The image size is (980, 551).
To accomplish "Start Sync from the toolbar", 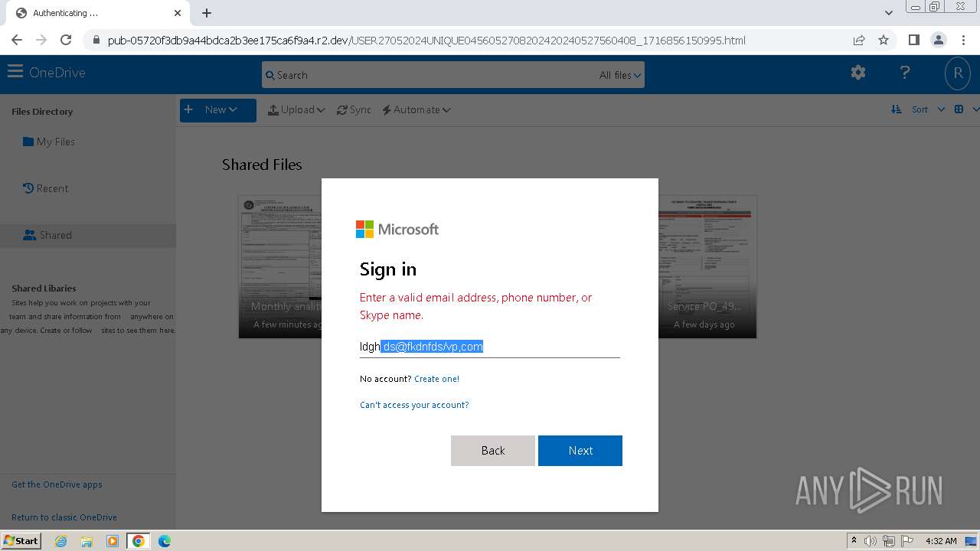I will [x=354, y=109].
